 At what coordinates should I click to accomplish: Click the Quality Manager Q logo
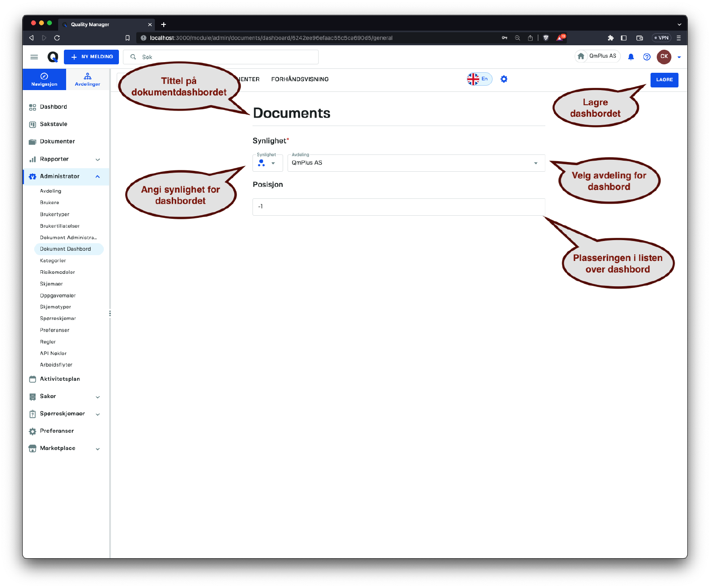[53, 57]
